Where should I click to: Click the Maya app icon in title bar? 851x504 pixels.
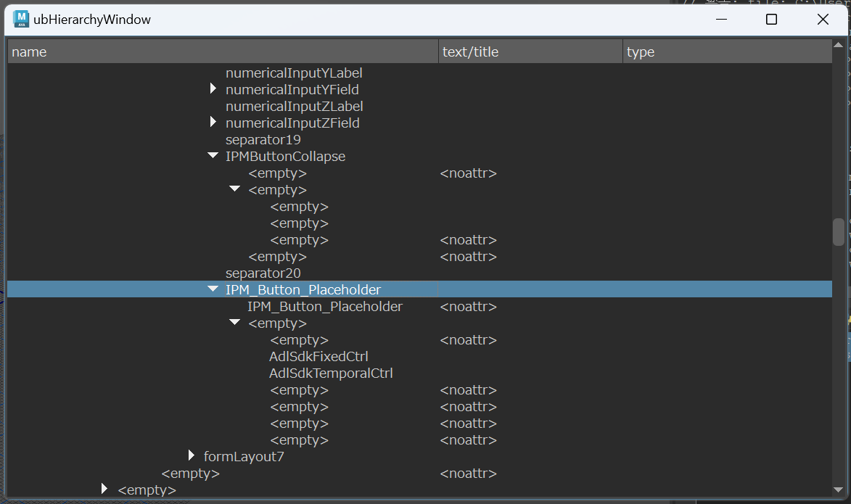(21, 20)
